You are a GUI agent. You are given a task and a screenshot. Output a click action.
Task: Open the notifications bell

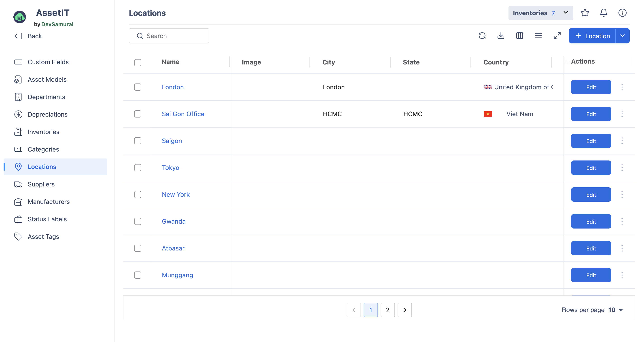(x=604, y=13)
